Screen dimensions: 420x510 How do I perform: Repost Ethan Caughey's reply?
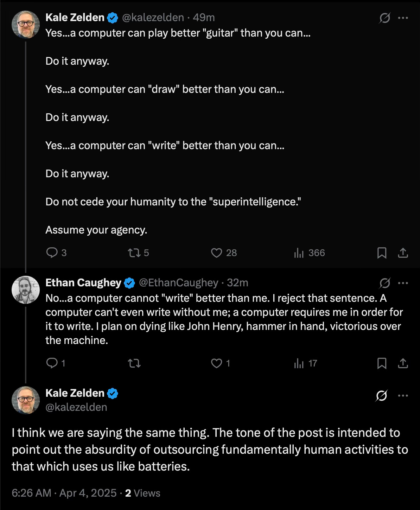[x=133, y=363]
